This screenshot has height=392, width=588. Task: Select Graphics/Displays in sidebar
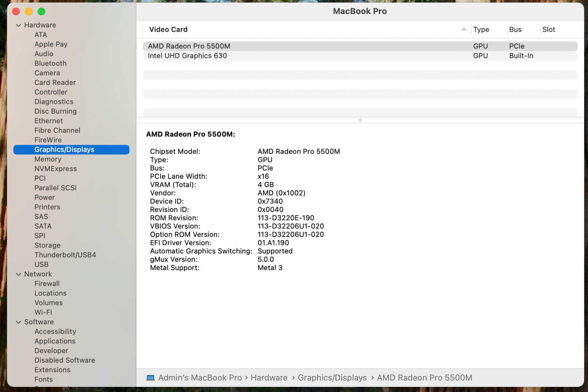click(x=71, y=150)
